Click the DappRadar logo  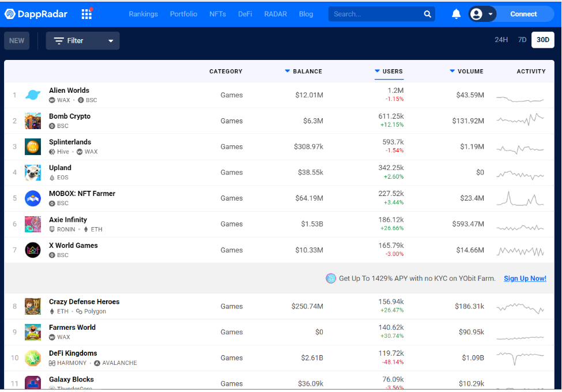pyautogui.click(x=36, y=14)
